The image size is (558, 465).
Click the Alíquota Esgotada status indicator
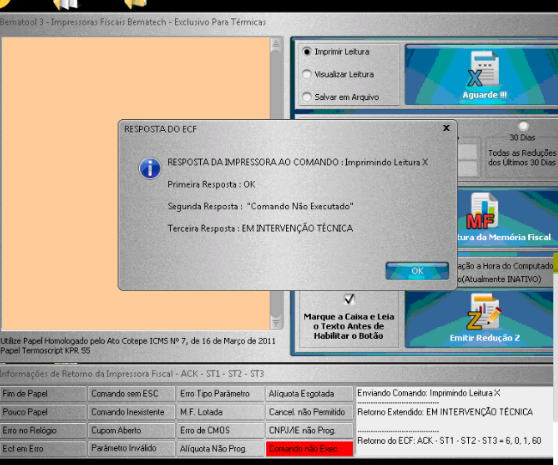[309, 393]
